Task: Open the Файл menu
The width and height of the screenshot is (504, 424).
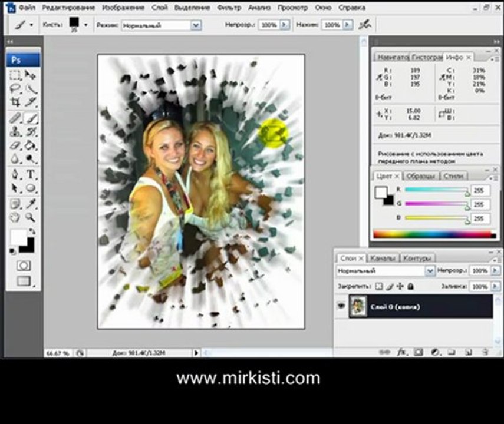Action: pyautogui.click(x=27, y=8)
